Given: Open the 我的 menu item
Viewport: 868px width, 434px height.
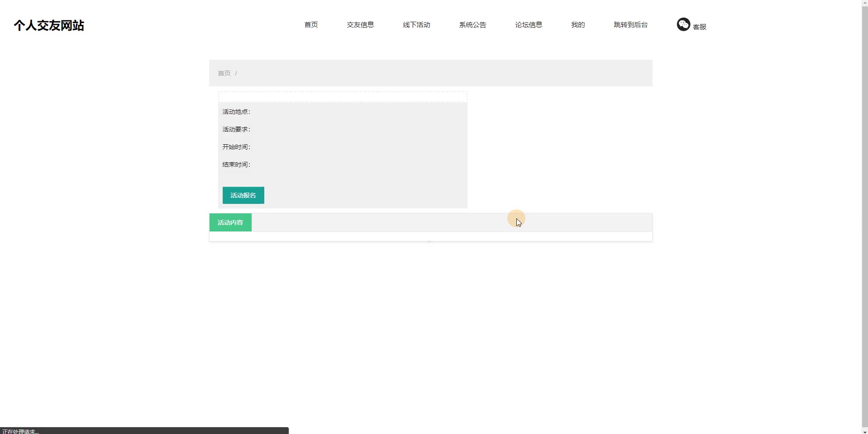Looking at the screenshot, I should pyautogui.click(x=578, y=25).
